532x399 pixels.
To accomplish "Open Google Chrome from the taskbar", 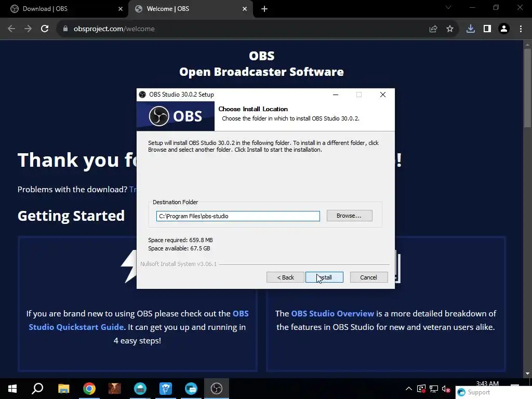I will [89, 389].
